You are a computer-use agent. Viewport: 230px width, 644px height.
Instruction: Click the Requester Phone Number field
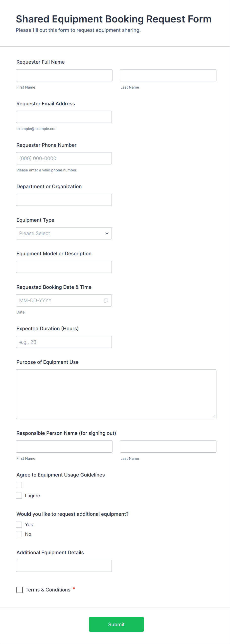pyautogui.click(x=64, y=158)
